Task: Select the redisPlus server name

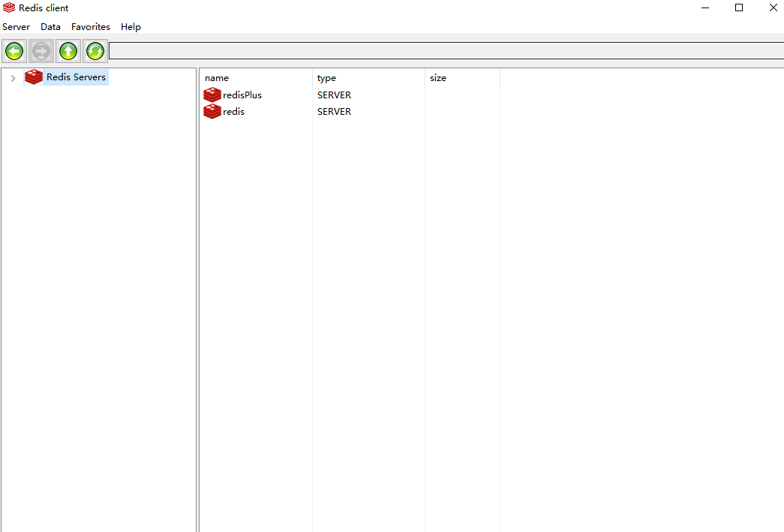Action: [242, 95]
